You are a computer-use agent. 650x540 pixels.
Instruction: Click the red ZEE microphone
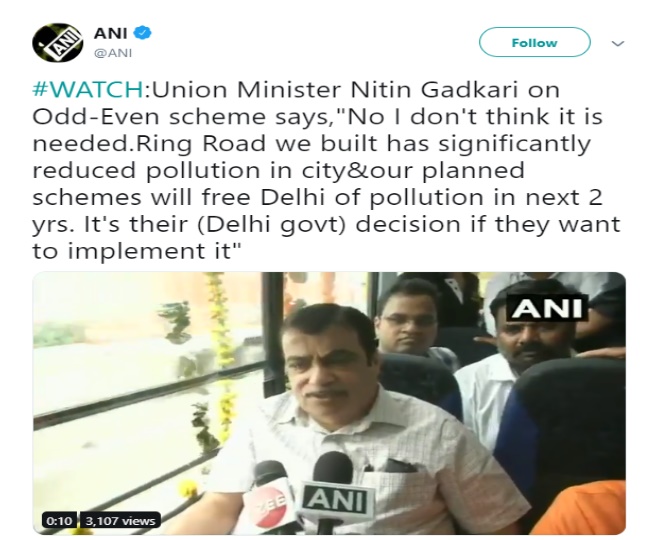click(x=270, y=497)
